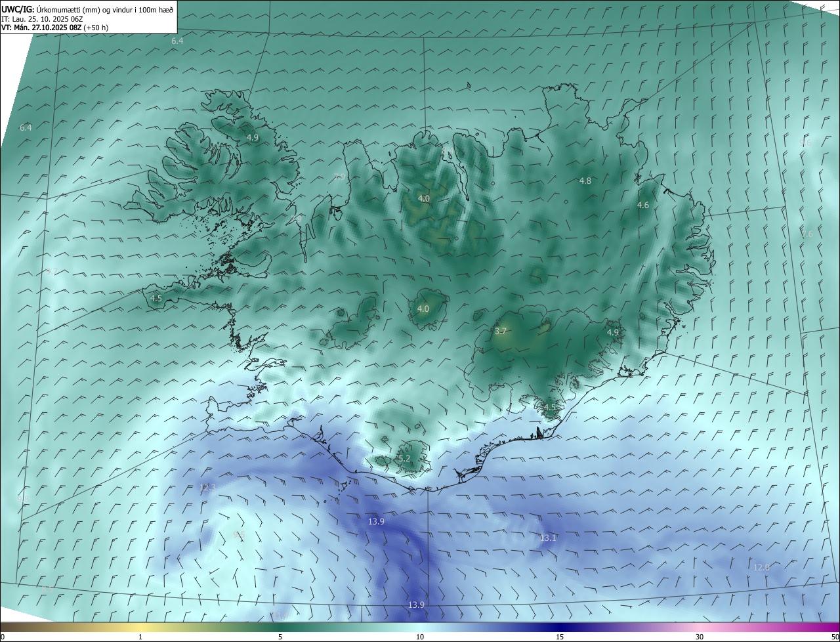
Task: Click the dark navy band of the color scale
Action: (560, 627)
